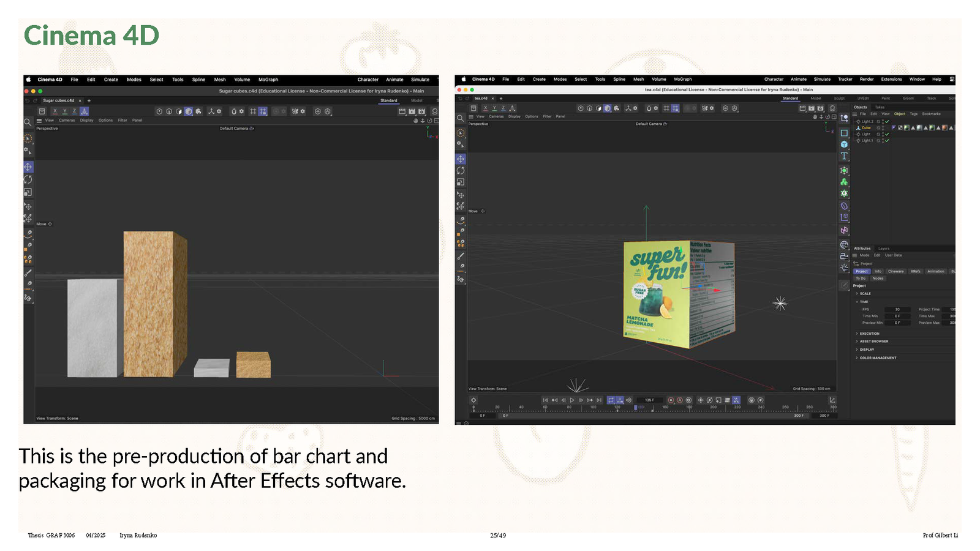Click the Cube primitive icon in the side palette

[844, 144]
